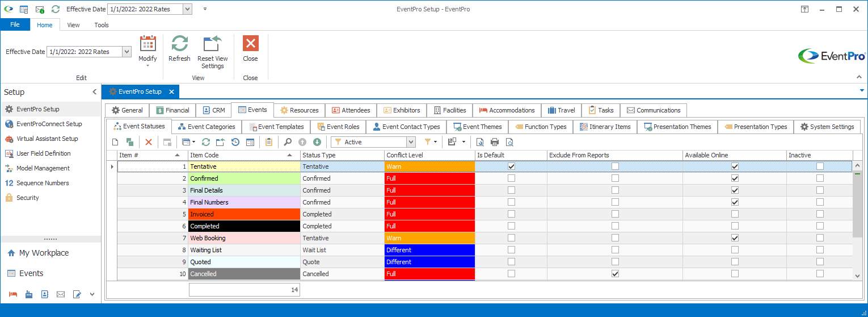Click black Completed item code cell
This screenshot has height=317, width=868.
(244, 226)
